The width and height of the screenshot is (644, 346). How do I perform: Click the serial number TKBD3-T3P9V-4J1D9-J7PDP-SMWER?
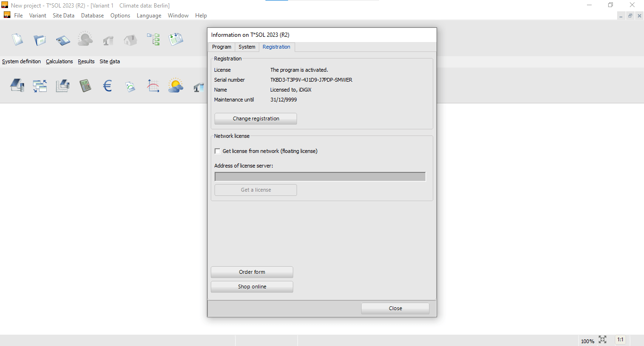(311, 80)
